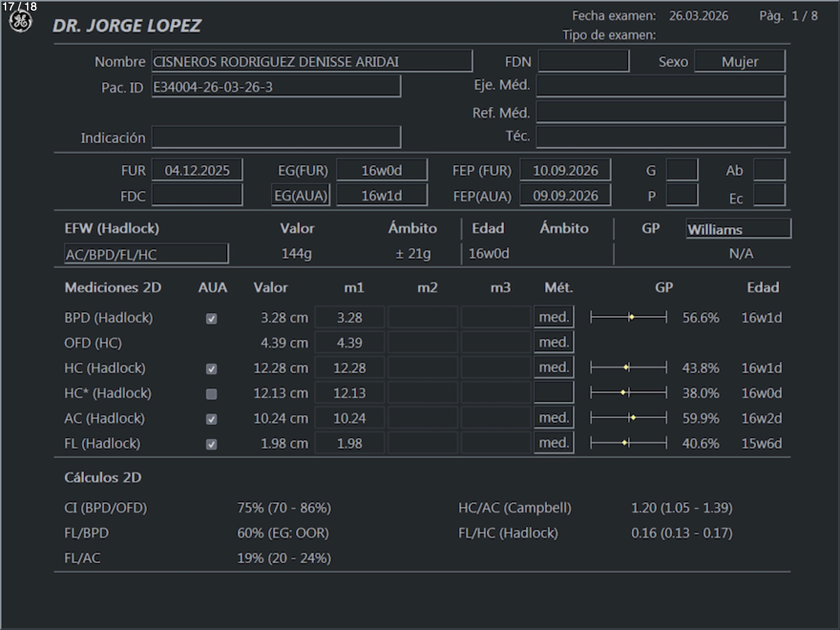The width and height of the screenshot is (840, 630).
Task: Click the Nombre patient name field
Action: tap(312, 62)
